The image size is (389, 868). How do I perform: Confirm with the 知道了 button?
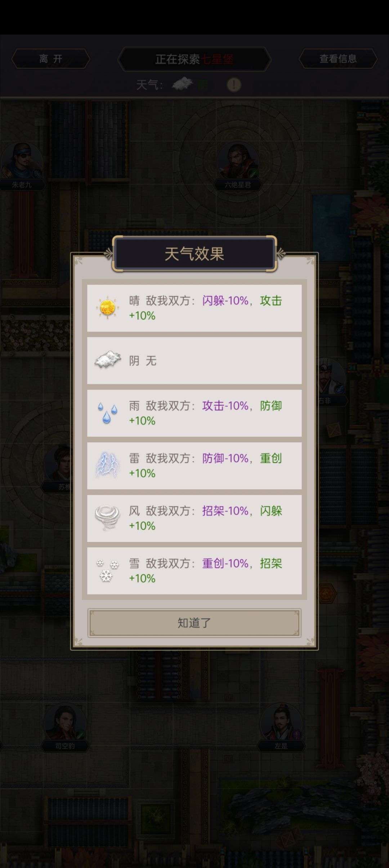click(194, 621)
